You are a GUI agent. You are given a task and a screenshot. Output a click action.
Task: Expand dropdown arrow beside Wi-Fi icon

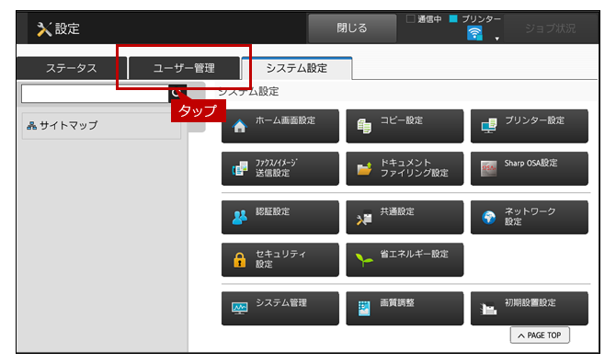point(497,39)
